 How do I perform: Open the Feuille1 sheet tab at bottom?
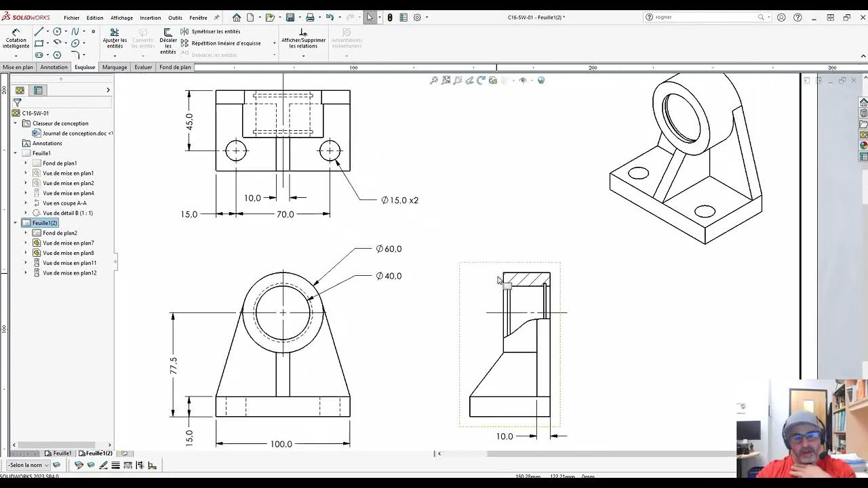tap(58, 453)
